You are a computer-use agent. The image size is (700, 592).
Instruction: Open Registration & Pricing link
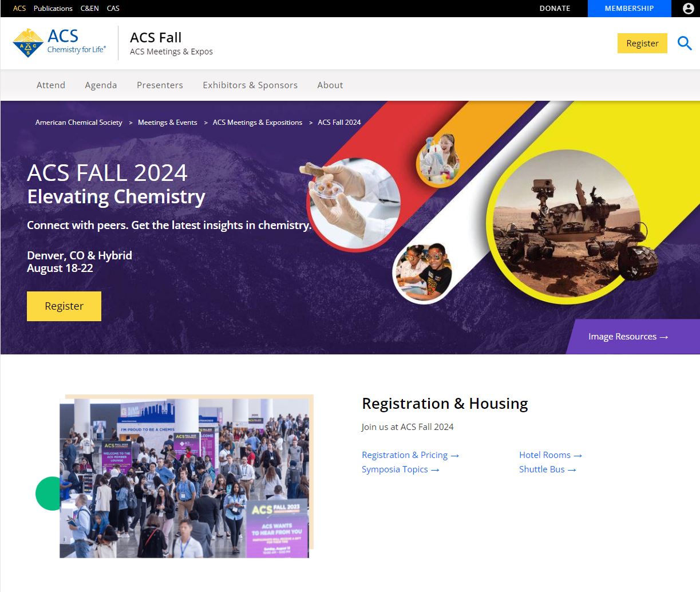(410, 455)
